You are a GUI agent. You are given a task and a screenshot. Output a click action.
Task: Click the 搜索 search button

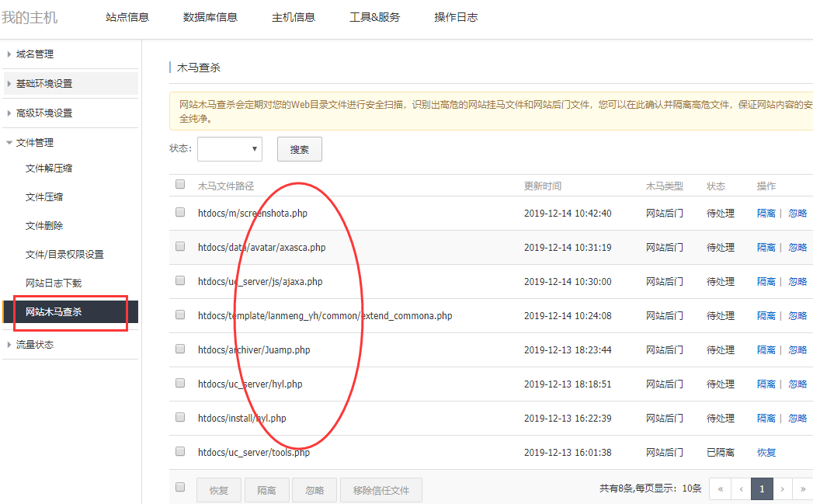299,149
